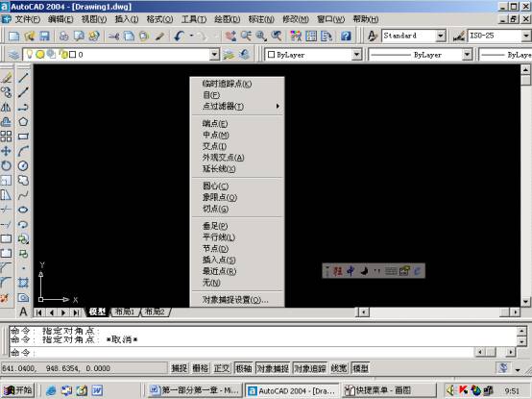The width and height of the screenshot is (532, 399).
Task: Click the Pan realtime icon
Action: click(x=230, y=36)
